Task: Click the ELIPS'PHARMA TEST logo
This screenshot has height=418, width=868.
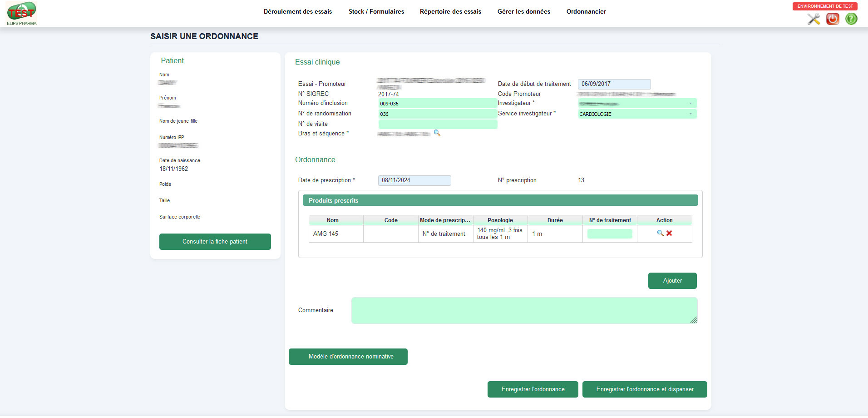Action: (21, 13)
